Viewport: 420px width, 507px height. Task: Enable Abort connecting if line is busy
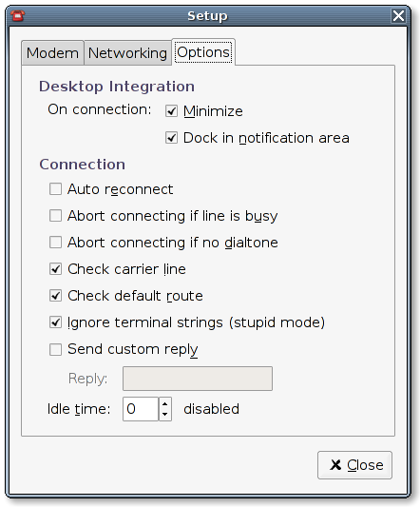click(55, 216)
